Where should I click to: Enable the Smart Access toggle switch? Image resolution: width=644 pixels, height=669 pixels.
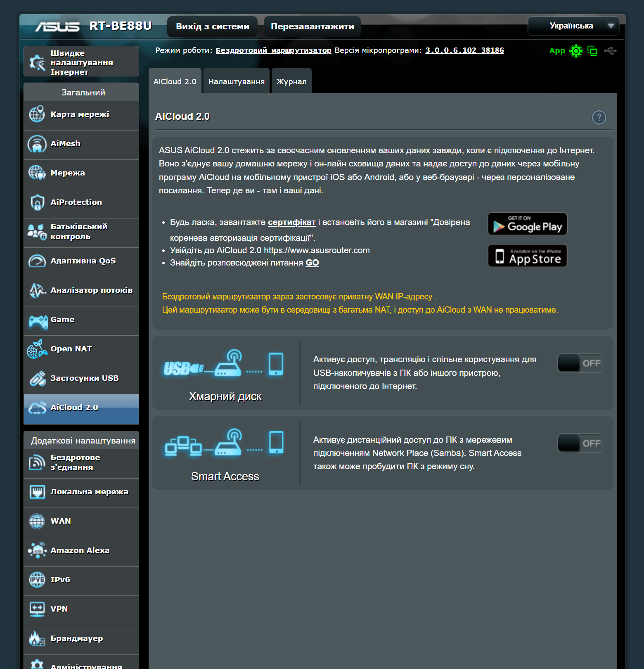[x=580, y=443]
